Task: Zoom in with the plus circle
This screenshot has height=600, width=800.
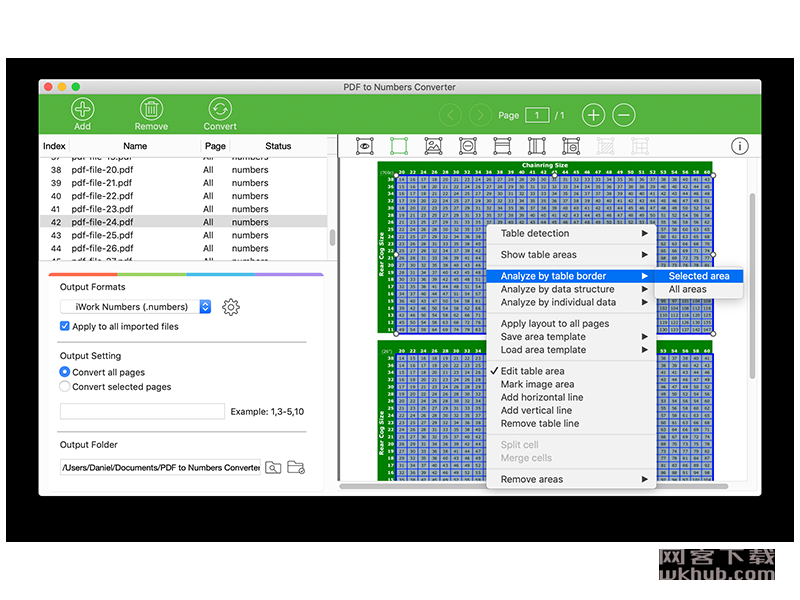Action: [593, 115]
